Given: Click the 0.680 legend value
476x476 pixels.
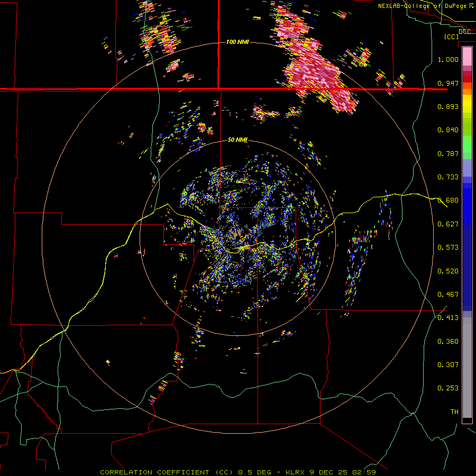Looking at the screenshot, I should 448,200.
